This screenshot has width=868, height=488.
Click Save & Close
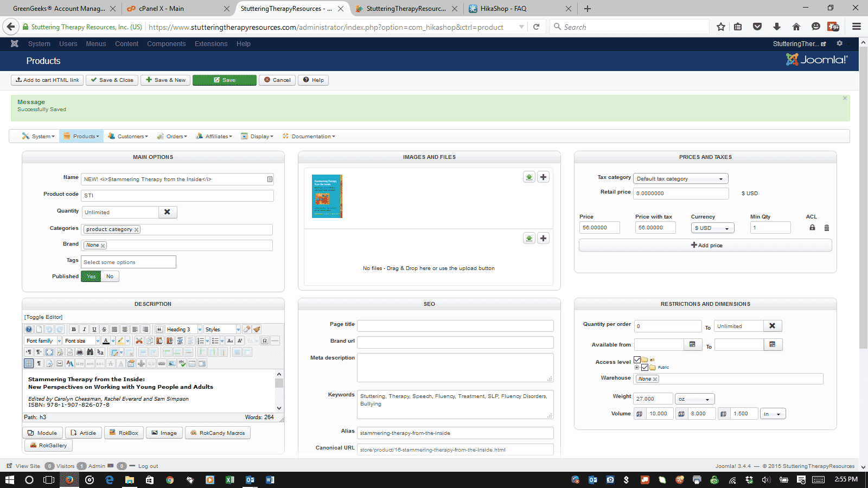pos(112,80)
